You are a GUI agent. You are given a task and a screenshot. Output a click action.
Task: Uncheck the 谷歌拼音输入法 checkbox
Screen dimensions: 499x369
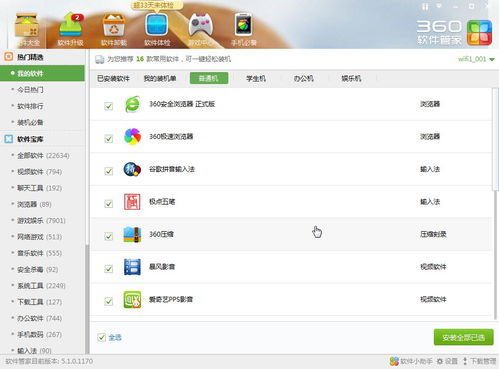point(108,171)
